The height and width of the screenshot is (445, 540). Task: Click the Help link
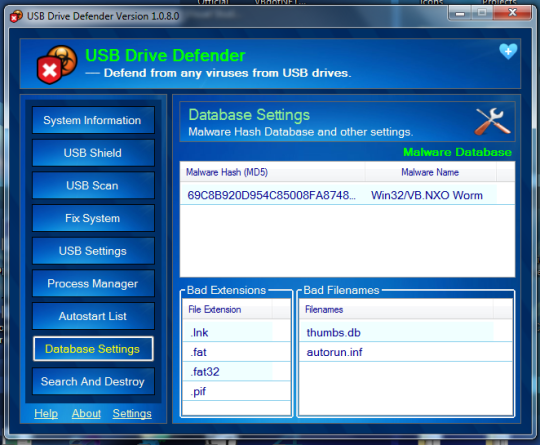click(46, 413)
